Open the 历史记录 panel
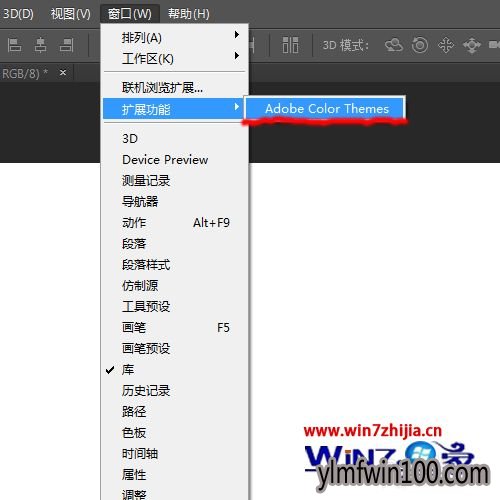Screen dimensions: 500x500 pyautogui.click(x=176, y=390)
